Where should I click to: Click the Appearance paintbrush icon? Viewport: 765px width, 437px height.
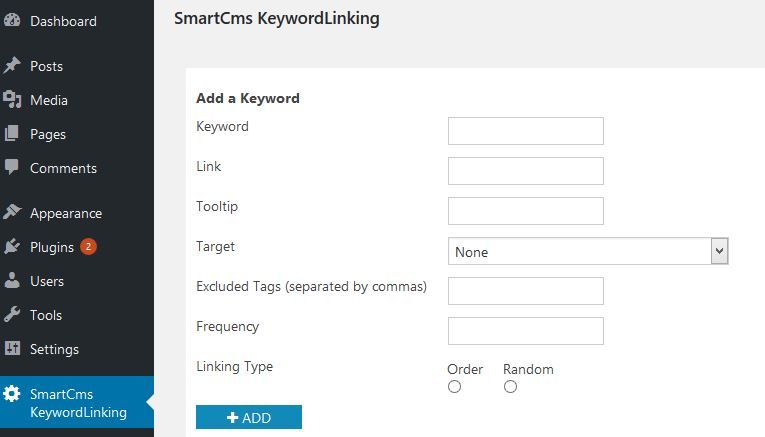click(12, 213)
